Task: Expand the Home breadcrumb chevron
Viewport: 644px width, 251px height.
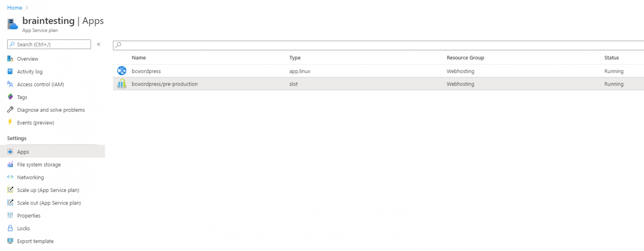Action: [x=26, y=7]
